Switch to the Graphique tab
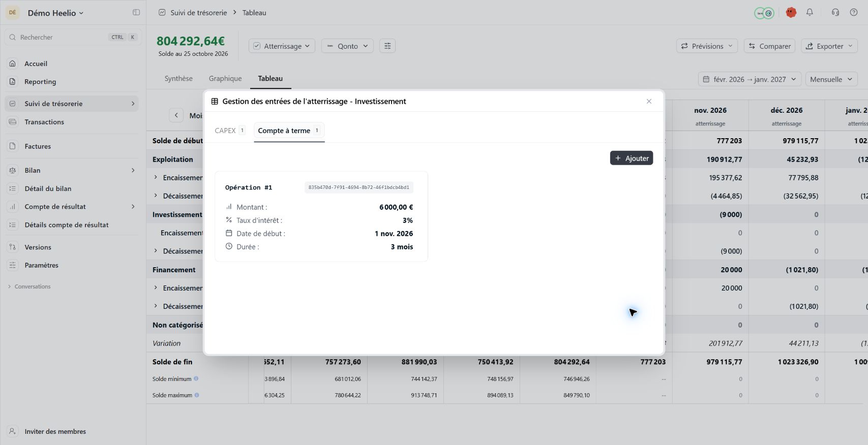This screenshot has width=868, height=445. pyautogui.click(x=225, y=78)
